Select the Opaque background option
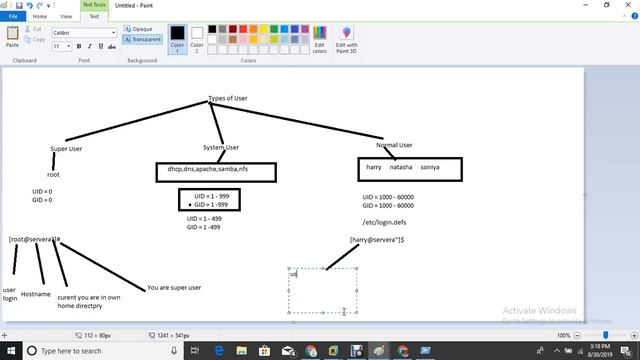 138,29
